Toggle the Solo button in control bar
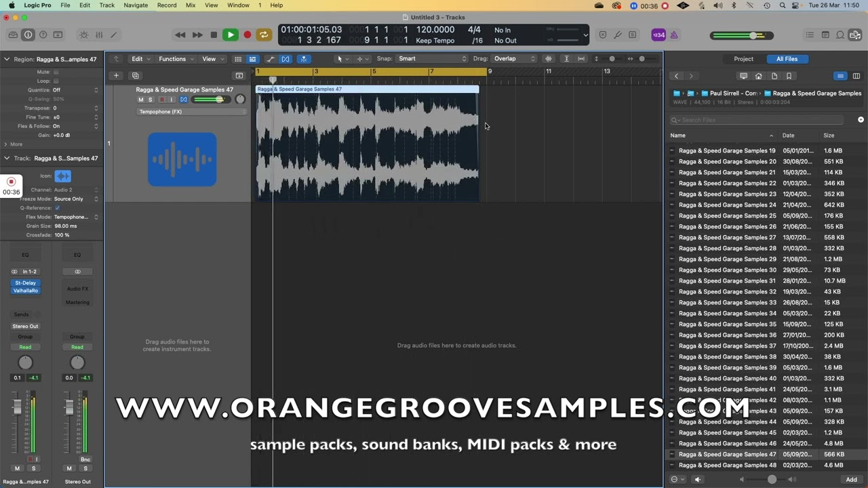Viewport: 868px width, 488px height. [632, 35]
